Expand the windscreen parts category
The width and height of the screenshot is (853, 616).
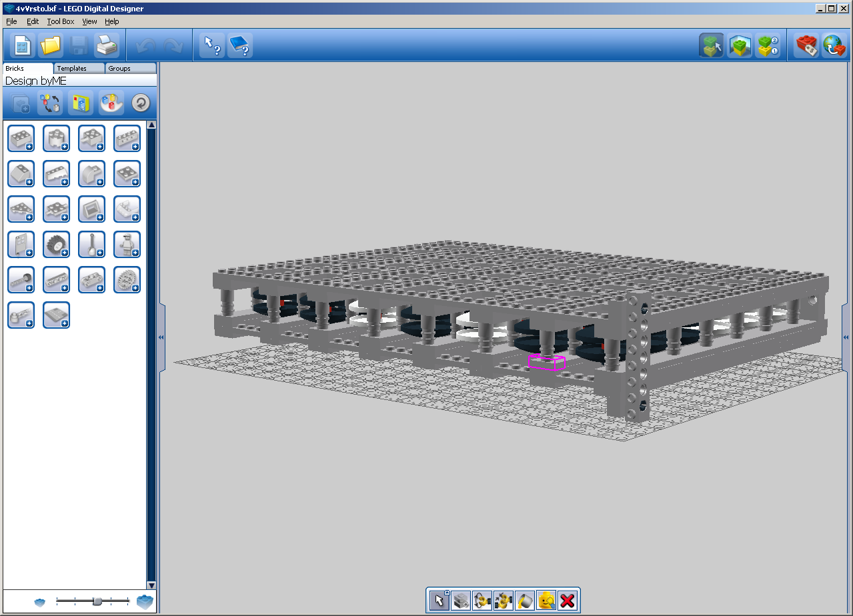(x=92, y=209)
